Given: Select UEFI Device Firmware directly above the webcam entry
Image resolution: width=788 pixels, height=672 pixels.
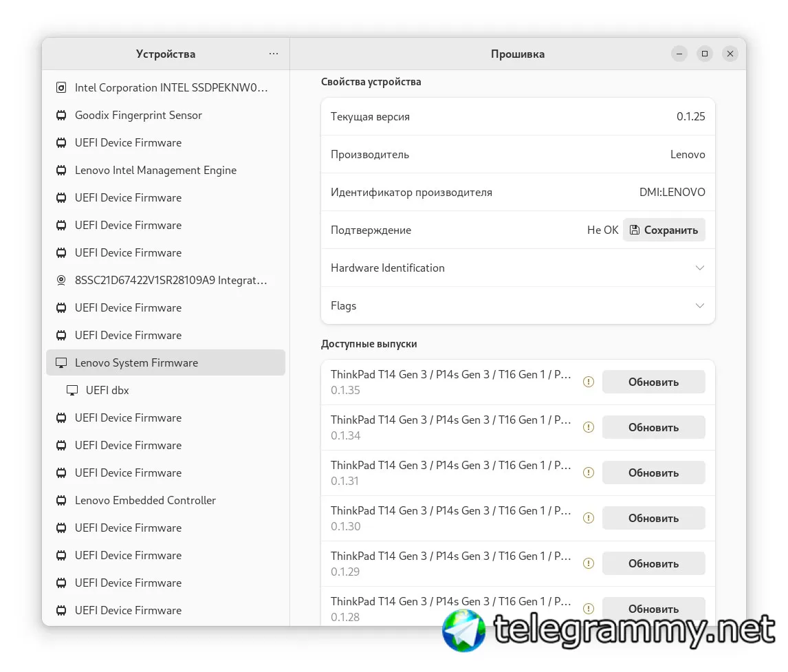Looking at the screenshot, I should pos(165,253).
